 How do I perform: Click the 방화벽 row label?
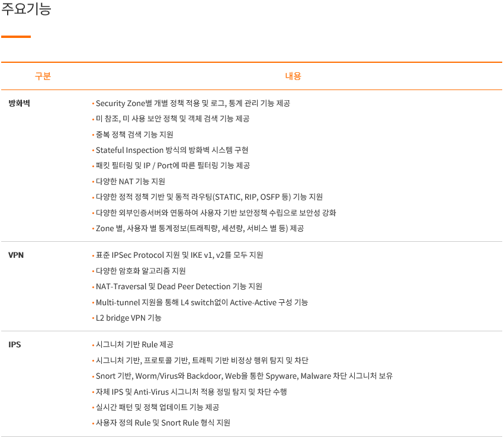pyautogui.click(x=20, y=103)
